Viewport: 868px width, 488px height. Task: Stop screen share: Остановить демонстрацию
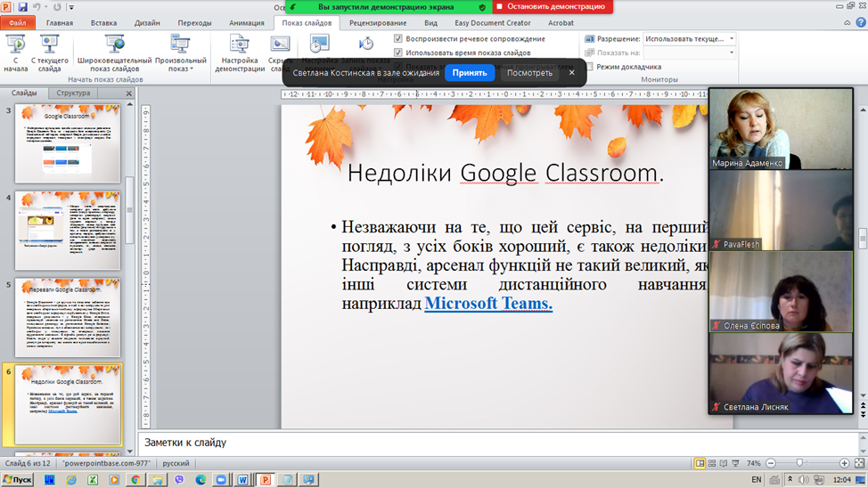(x=551, y=6)
